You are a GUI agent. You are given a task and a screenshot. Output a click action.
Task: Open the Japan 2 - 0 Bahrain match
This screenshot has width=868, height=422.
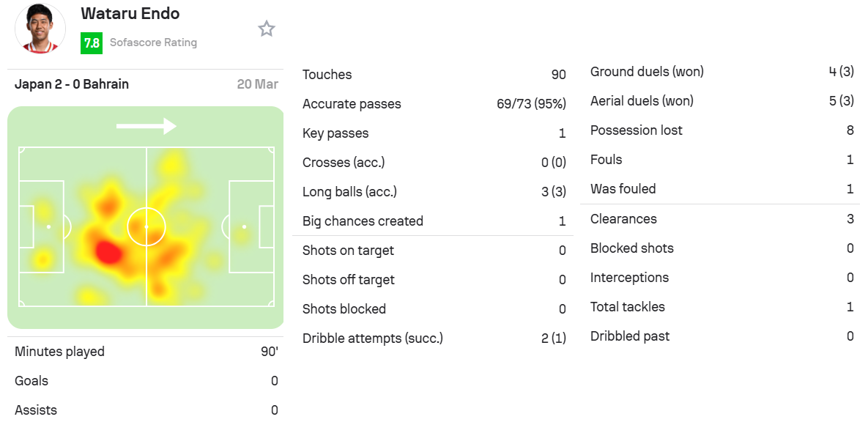(x=71, y=84)
